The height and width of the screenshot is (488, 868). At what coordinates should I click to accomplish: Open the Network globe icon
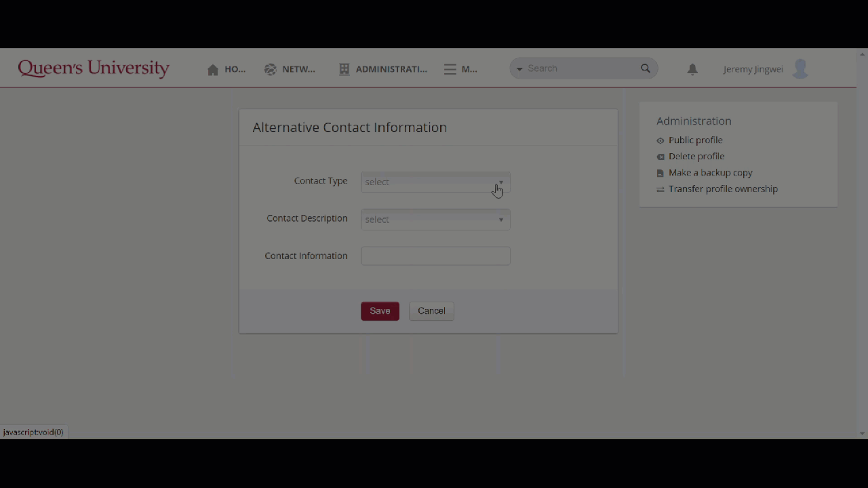click(271, 69)
